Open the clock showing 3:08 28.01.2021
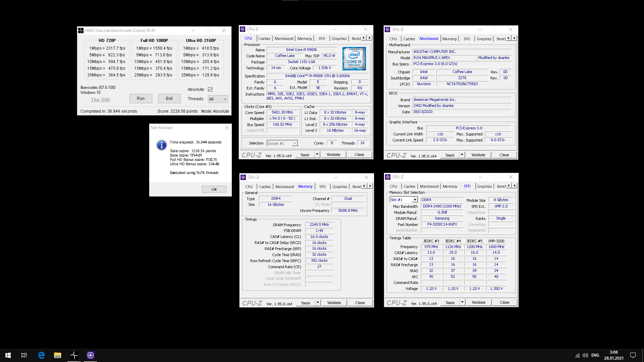This screenshot has width=644, height=362. tap(614, 355)
